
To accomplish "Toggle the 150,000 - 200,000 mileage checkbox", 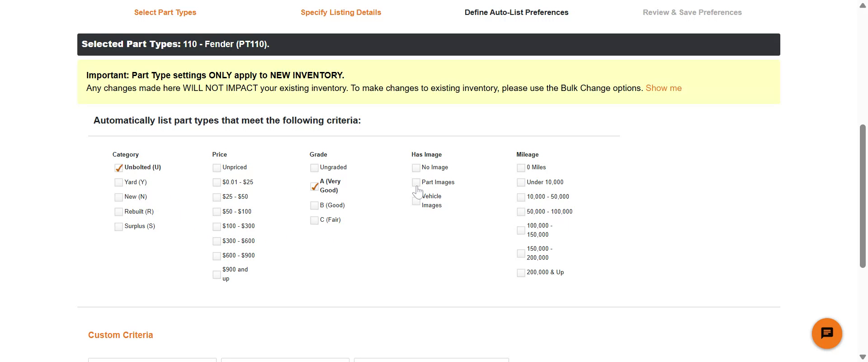I will [x=521, y=253].
